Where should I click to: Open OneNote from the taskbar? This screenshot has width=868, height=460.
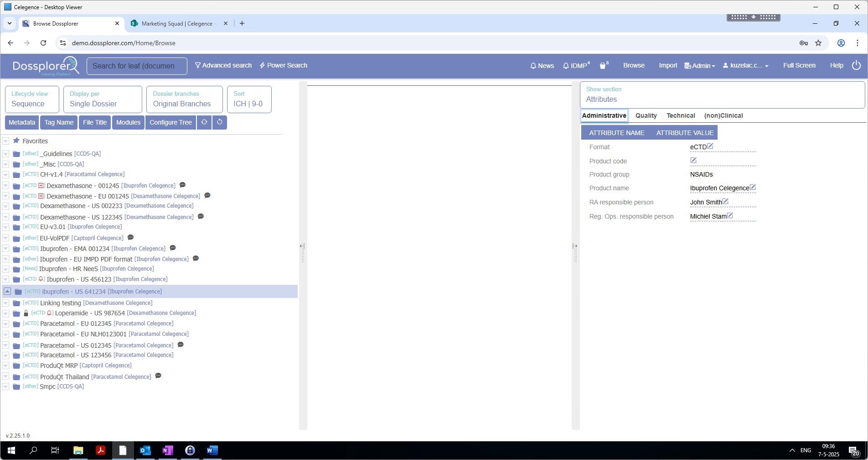click(167, 450)
